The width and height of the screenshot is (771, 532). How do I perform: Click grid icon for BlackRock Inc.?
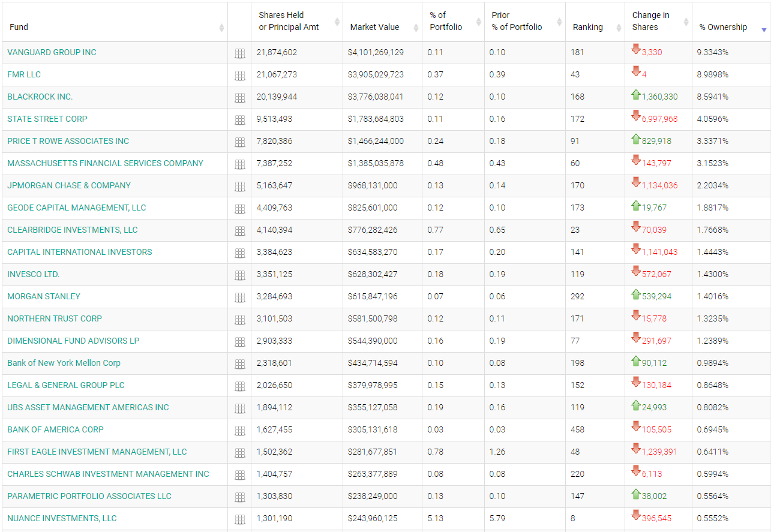[240, 98]
